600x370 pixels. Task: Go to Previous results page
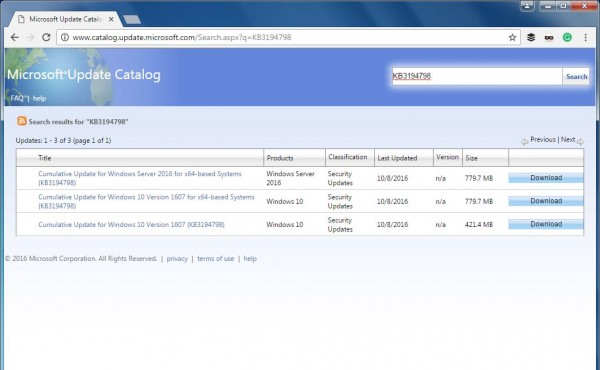tap(543, 139)
